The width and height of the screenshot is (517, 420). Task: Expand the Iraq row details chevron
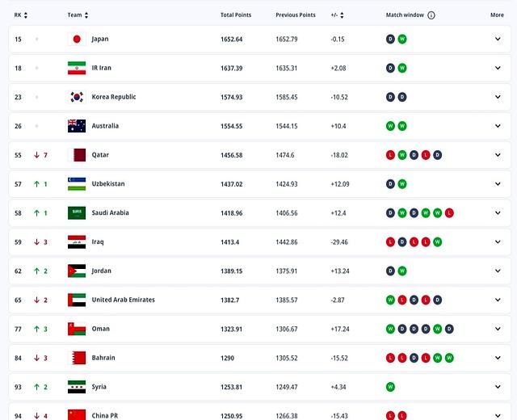[498, 242]
